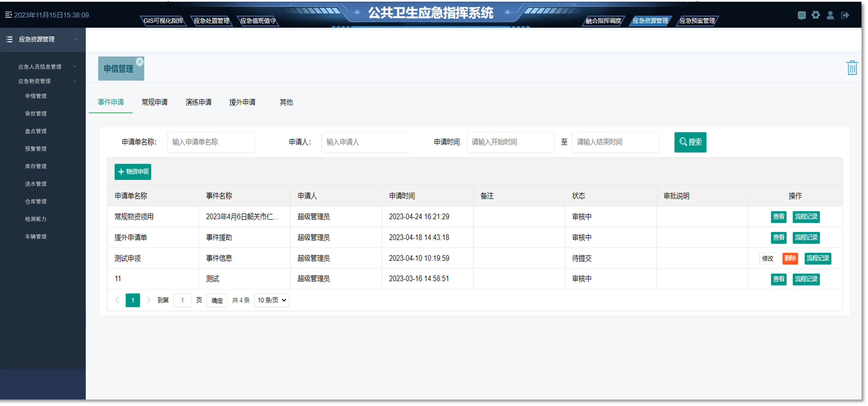Open 审批管理 in the sidebar
The image size is (868, 406).
pyautogui.click(x=36, y=114)
